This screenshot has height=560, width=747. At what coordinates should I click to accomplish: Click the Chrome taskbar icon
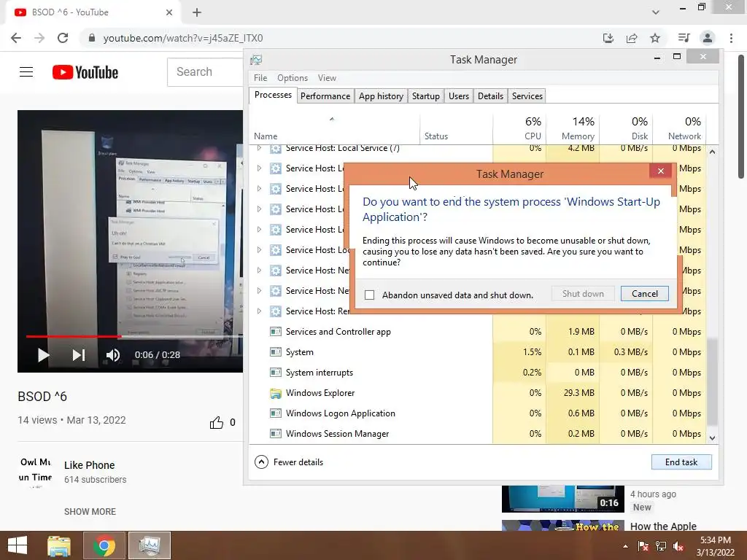104,545
